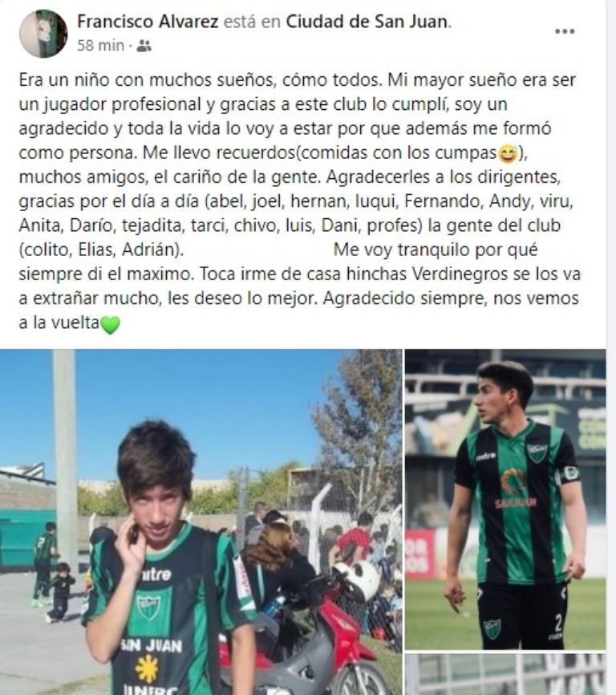Click the captain armband in player photo

569,473
